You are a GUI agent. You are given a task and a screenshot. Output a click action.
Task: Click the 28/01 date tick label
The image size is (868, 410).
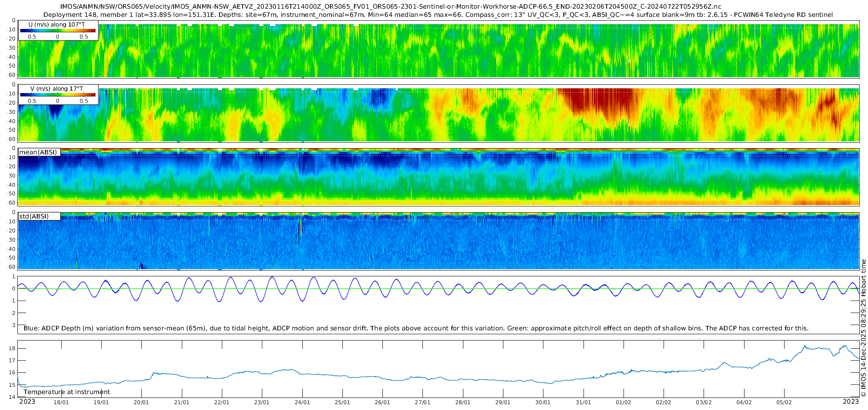[x=462, y=402]
